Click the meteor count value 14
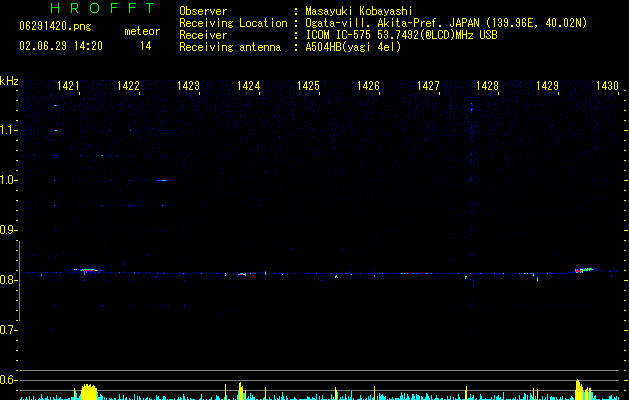The width and height of the screenshot is (629, 400). click(146, 46)
